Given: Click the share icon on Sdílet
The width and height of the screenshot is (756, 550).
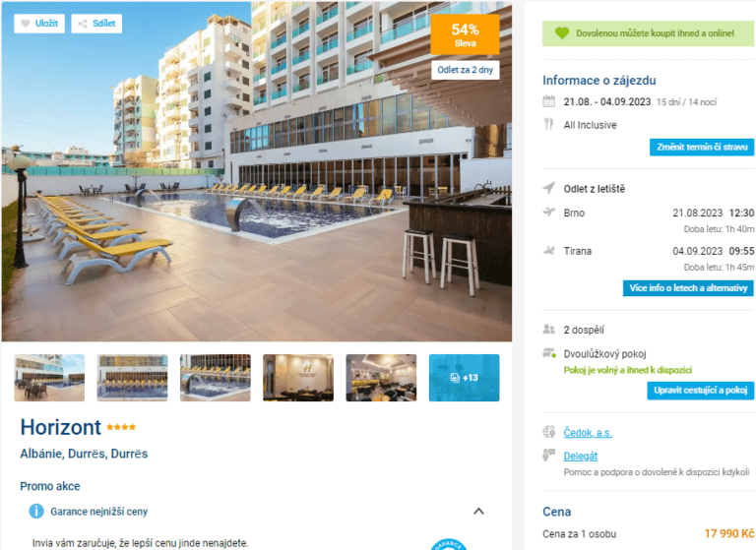Looking at the screenshot, I should [x=83, y=24].
